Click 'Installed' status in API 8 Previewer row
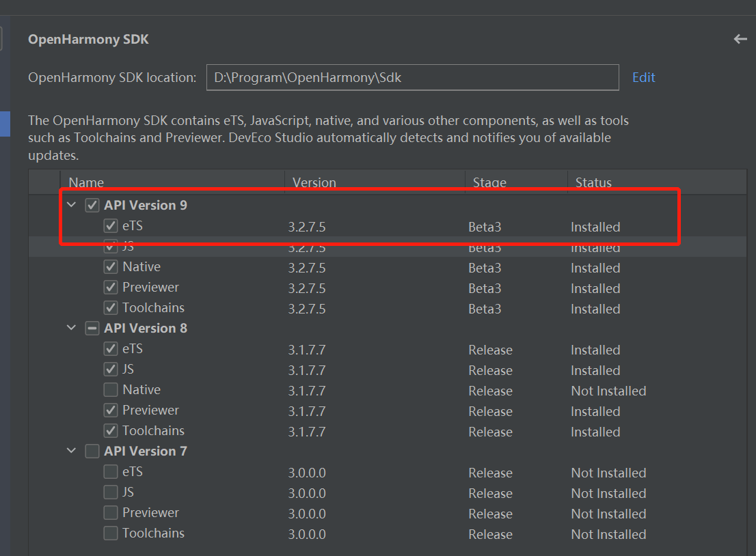 [595, 411]
